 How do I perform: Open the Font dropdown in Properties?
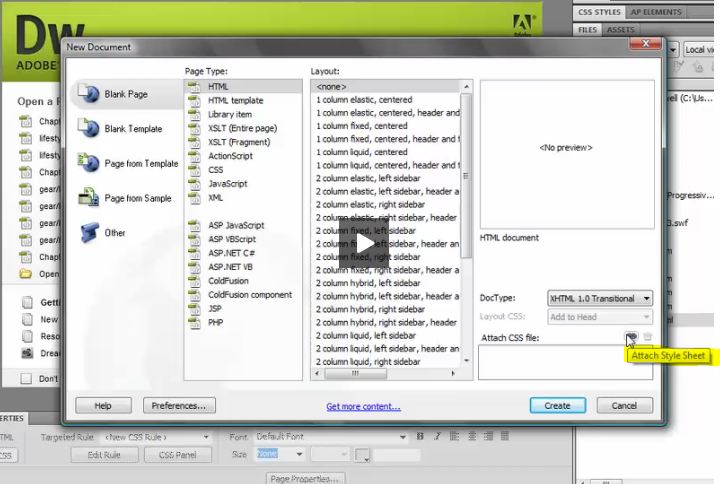click(331, 437)
